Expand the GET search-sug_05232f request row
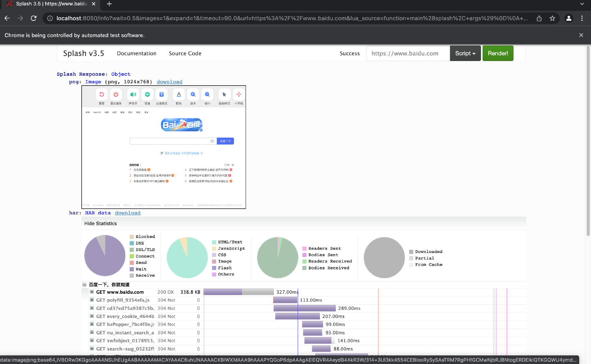This screenshot has height=364, width=591. click(92, 348)
